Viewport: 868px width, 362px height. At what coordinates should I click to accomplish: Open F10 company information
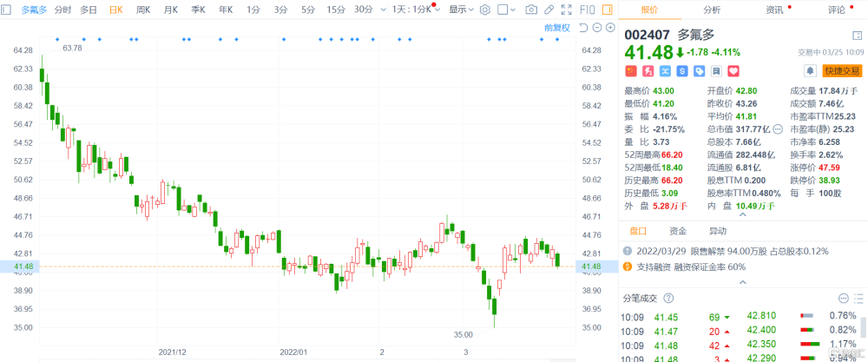[x=587, y=10]
